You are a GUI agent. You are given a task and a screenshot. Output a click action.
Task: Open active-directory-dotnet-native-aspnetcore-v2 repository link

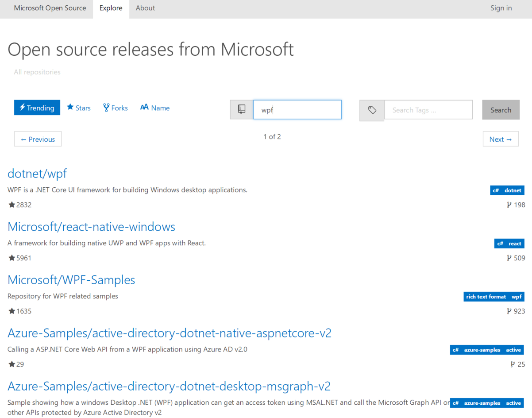coord(170,333)
